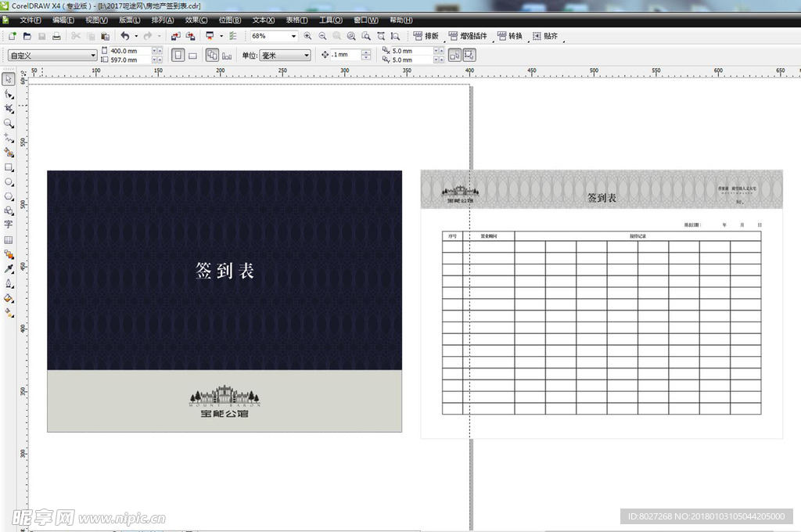Pick the Ellipse tool
The image size is (801, 532).
9,182
